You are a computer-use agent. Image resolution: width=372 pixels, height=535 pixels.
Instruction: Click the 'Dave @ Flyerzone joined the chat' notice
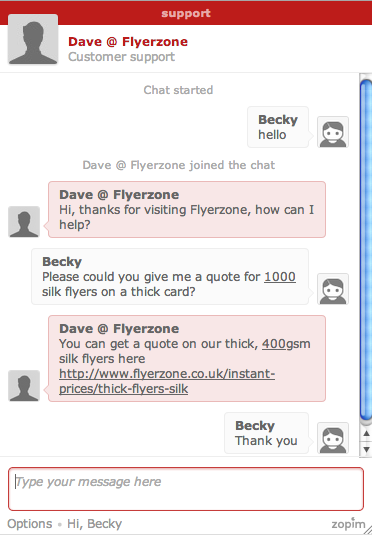pyautogui.click(x=179, y=165)
